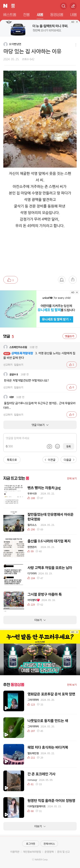Viewport: 80px width, 868px height.
Task: Go to the next post with 다음글
Action: pyautogui.click(x=69, y=460)
